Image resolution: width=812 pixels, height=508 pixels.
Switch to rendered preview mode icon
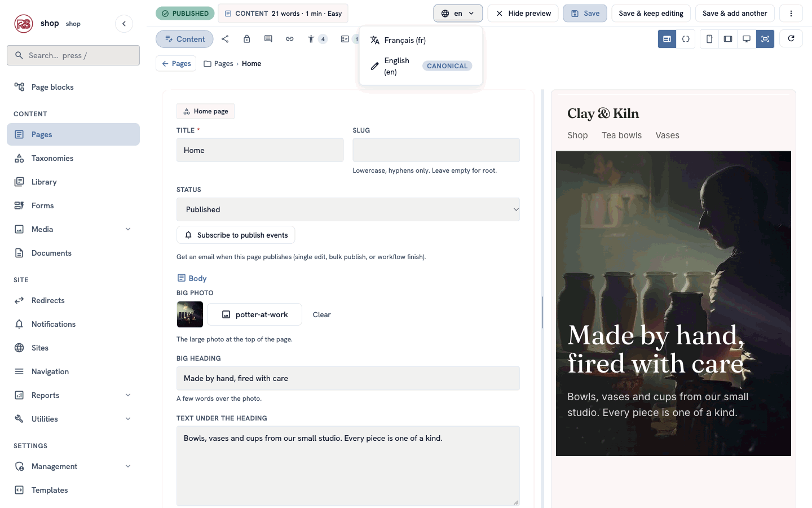click(x=667, y=39)
